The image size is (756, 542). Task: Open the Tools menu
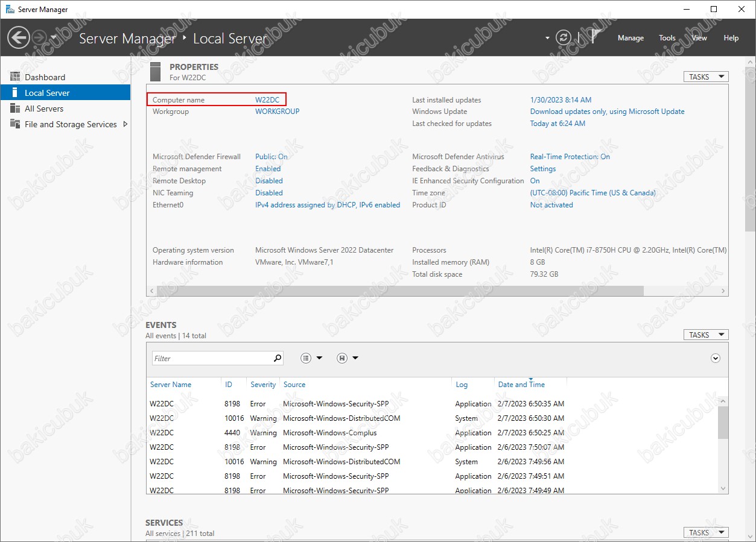point(667,38)
